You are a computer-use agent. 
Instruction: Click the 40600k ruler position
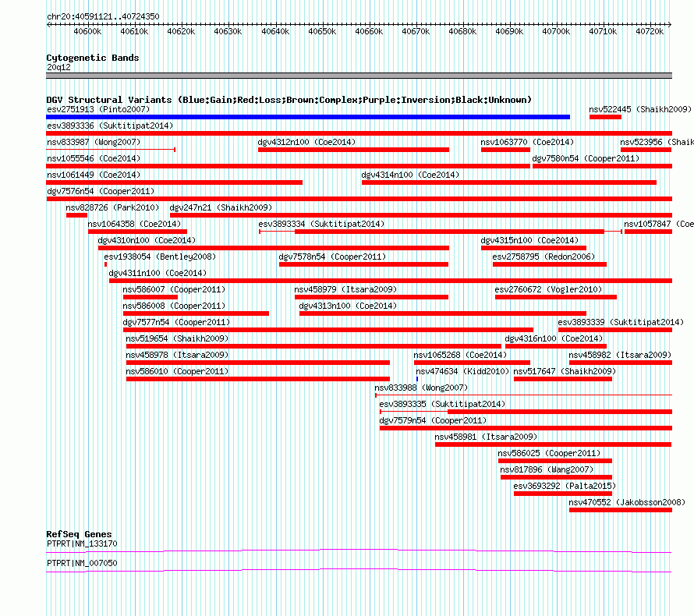click(87, 31)
